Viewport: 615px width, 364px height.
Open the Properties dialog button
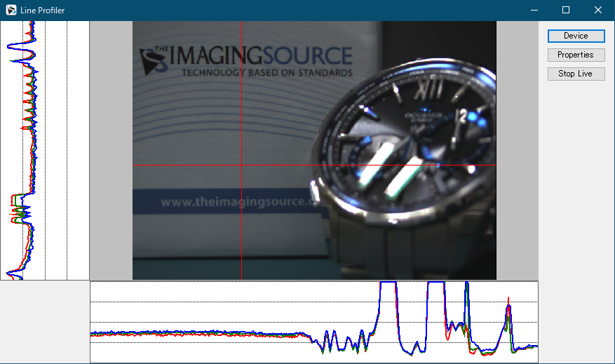click(576, 55)
